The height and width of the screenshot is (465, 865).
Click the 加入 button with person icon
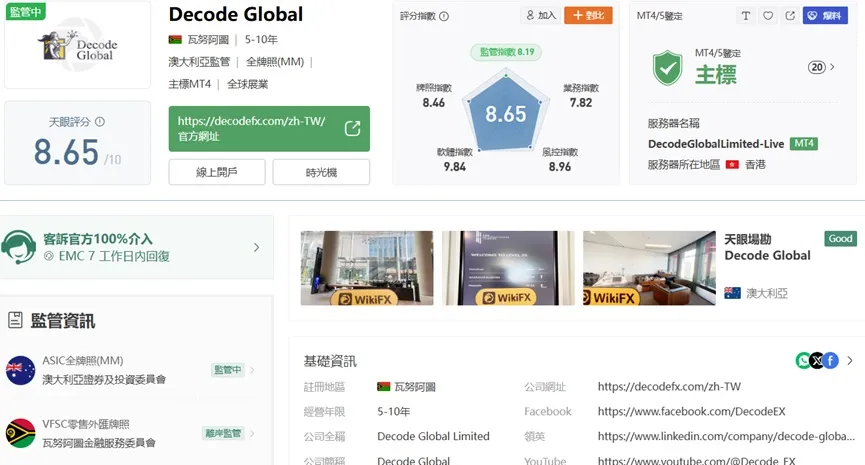tap(541, 15)
